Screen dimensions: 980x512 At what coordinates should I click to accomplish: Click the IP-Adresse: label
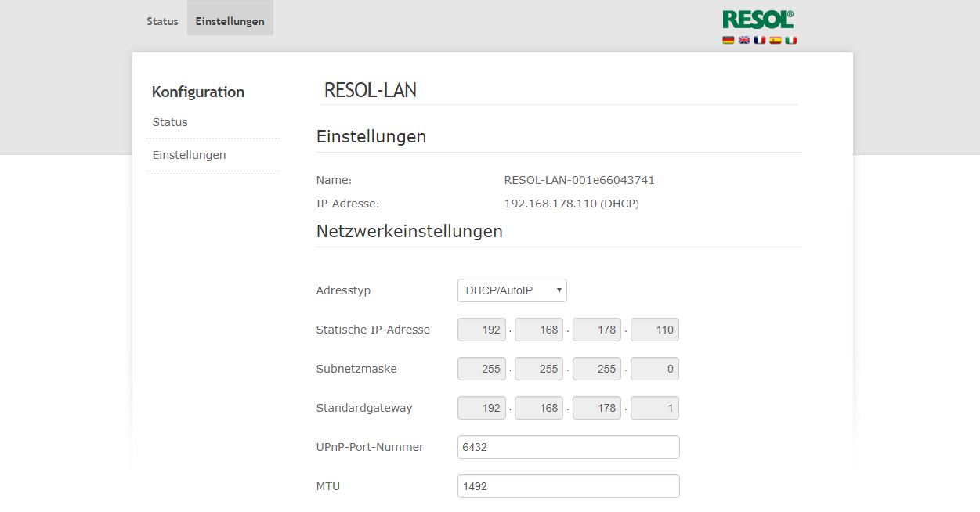pos(348,204)
